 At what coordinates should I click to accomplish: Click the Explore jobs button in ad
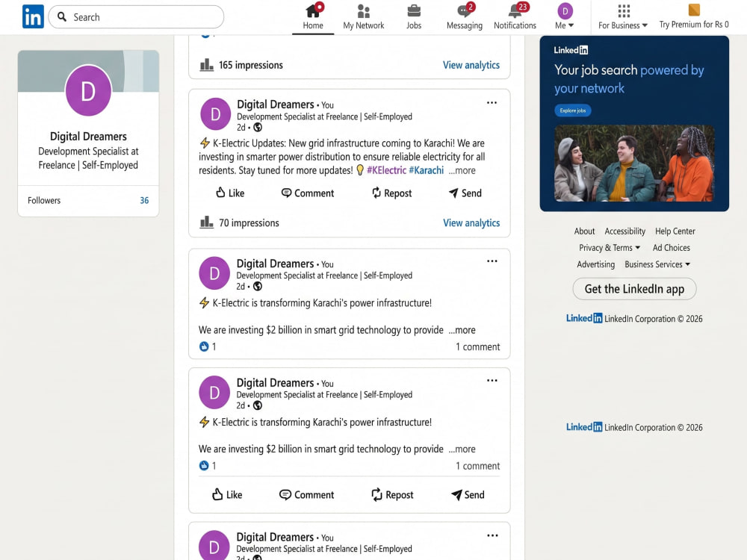pos(573,111)
